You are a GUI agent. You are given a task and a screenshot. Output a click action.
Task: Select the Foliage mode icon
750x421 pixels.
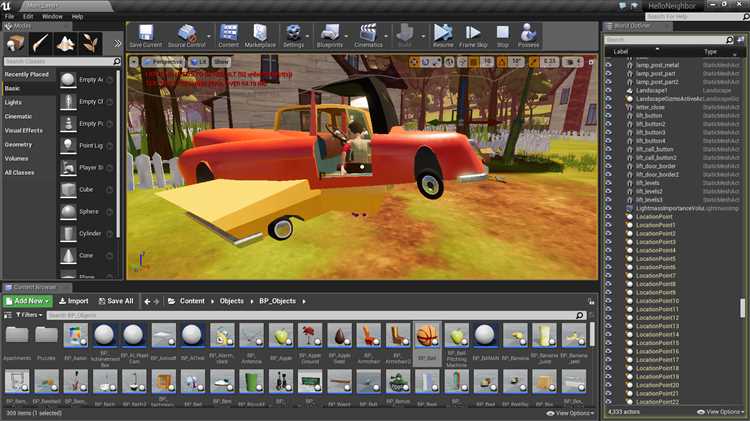[90, 44]
